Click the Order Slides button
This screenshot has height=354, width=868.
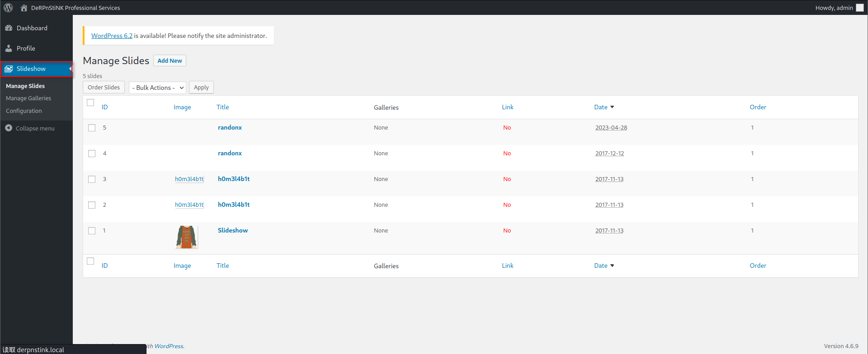click(104, 88)
